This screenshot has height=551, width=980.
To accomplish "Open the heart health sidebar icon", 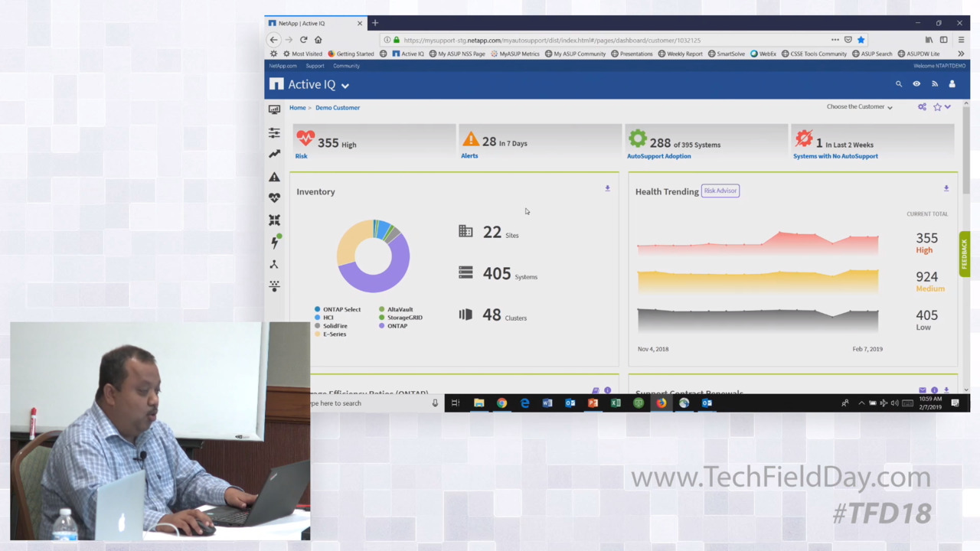I will (274, 197).
